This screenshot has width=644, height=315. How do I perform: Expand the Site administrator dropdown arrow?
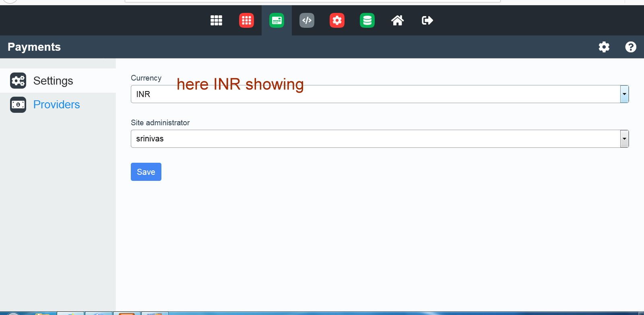point(624,139)
